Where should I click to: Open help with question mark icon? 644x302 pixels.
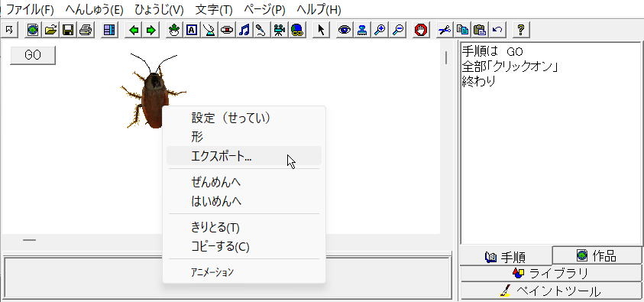pyautogui.click(x=521, y=30)
